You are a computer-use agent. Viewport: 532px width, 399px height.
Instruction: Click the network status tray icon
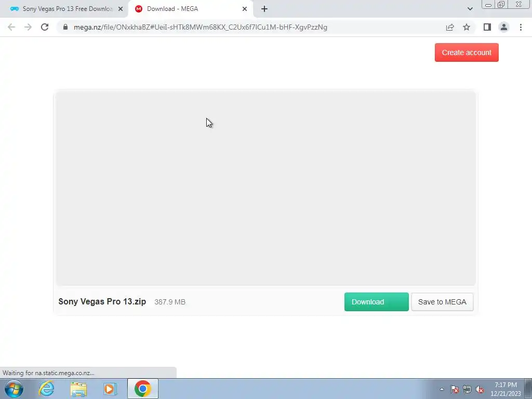coord(467,389)
